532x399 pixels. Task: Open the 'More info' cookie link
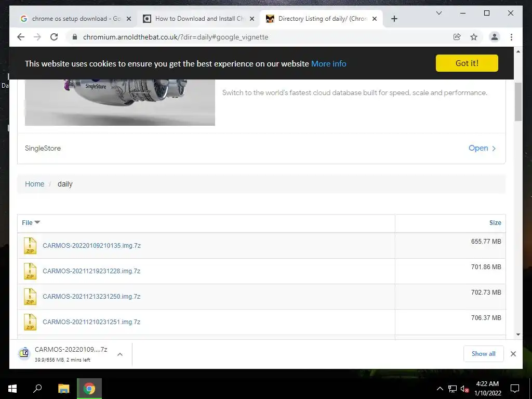pyautogui.click(x=328, y=64)
